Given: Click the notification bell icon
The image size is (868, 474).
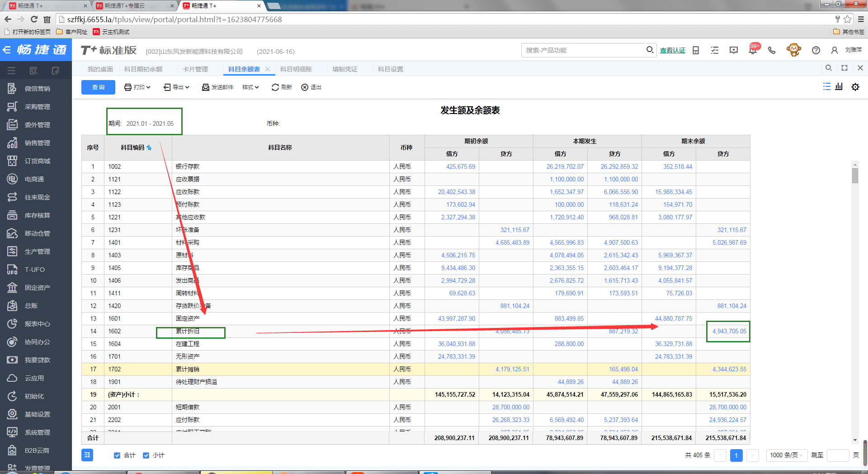Looking at the screenshot, I should (x=753, y=50).
